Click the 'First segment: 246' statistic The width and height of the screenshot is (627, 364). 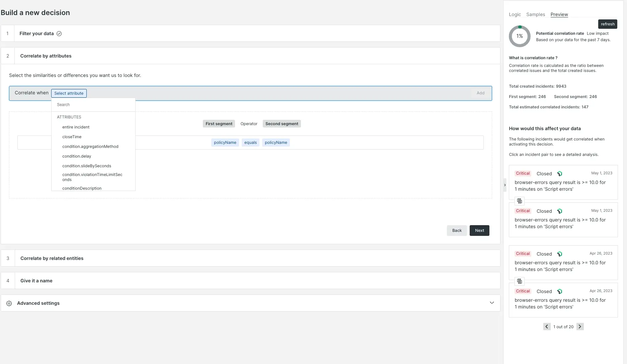(527, 97)
